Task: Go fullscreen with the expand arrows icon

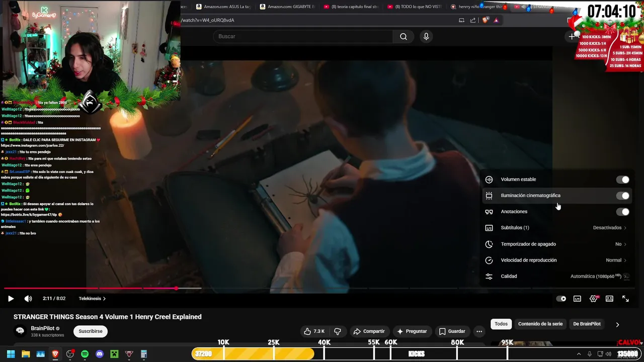Action: (x=625, y=299)
